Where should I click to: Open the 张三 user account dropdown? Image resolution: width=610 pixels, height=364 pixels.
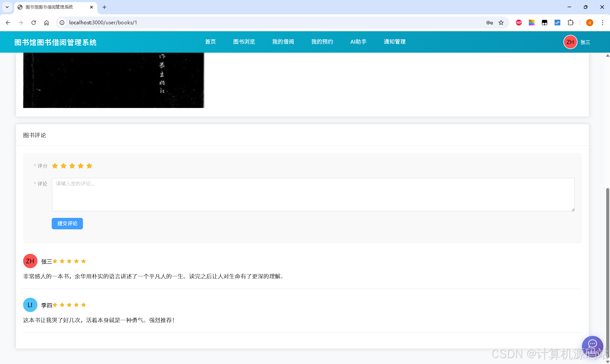(585, 42)
